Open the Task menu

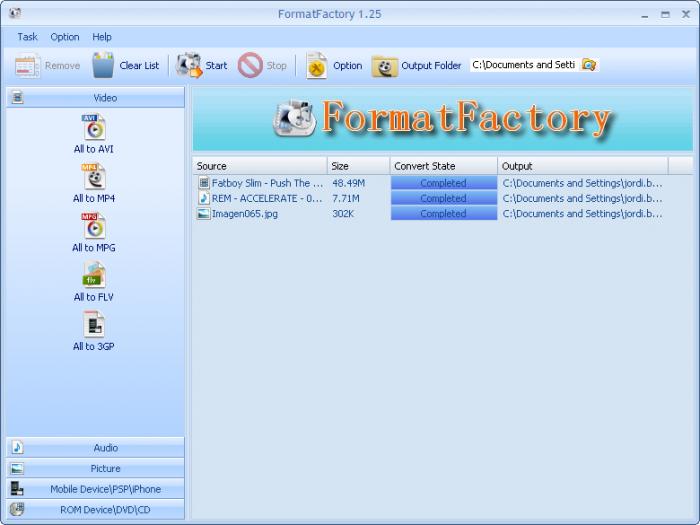point(27,37)
